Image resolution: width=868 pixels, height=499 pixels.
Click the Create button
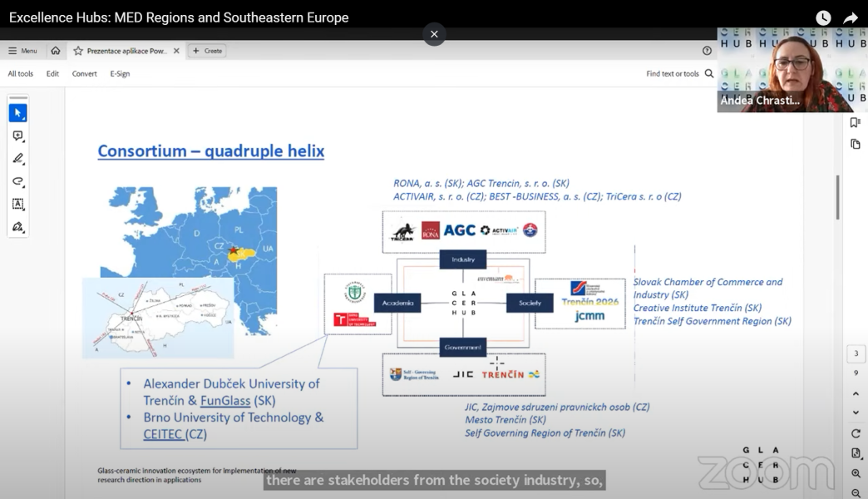(208, 51)
